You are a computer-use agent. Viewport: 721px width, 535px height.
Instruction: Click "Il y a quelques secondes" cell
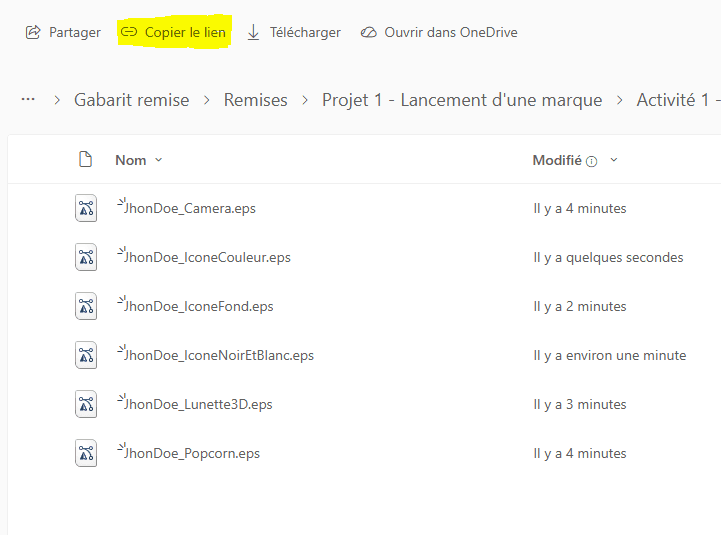pyautogui.click(x=608, y=258)
